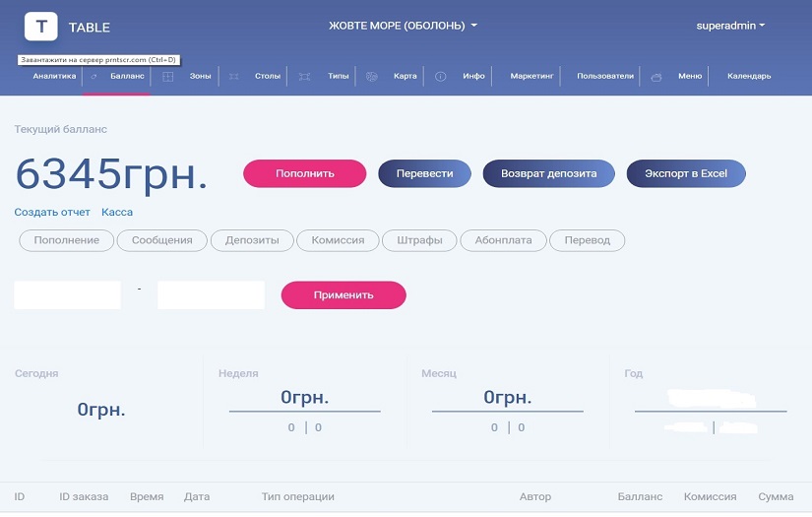Open the Маркетинг tab
The width and height of the screenshot is (812, 517).
point(531,76)
